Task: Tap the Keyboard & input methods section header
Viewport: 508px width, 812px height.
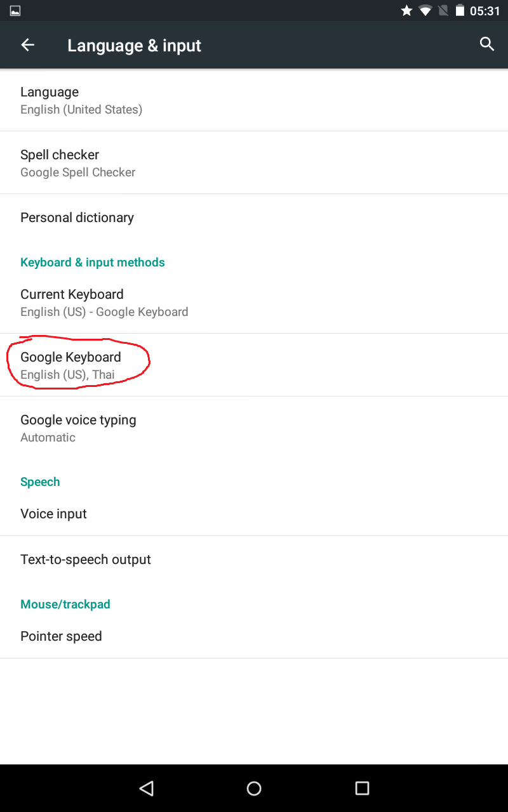Action: (x=93, y=262)
